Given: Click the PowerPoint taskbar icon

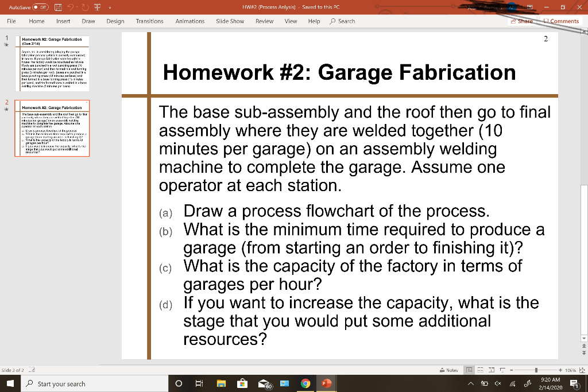Looking at the screenshot, I should pos(326,383).
